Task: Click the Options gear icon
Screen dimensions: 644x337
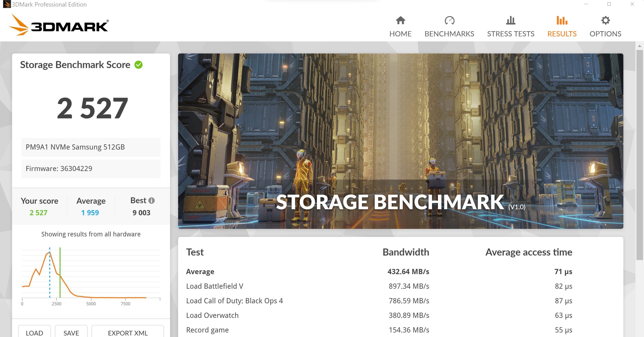Action: click(x=605, y=20)
